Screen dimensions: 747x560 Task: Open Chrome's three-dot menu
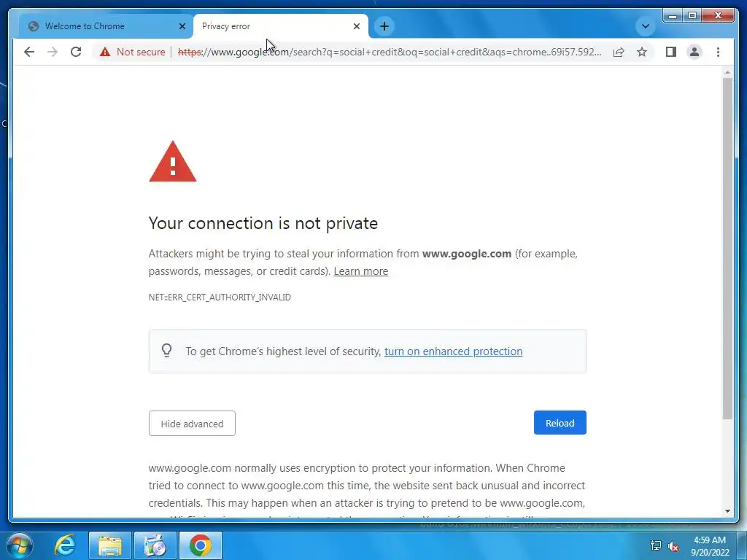coord(718,52)
